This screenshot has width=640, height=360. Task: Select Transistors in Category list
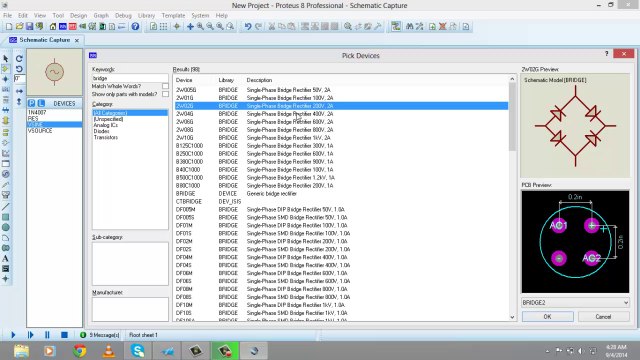[106, 138]
